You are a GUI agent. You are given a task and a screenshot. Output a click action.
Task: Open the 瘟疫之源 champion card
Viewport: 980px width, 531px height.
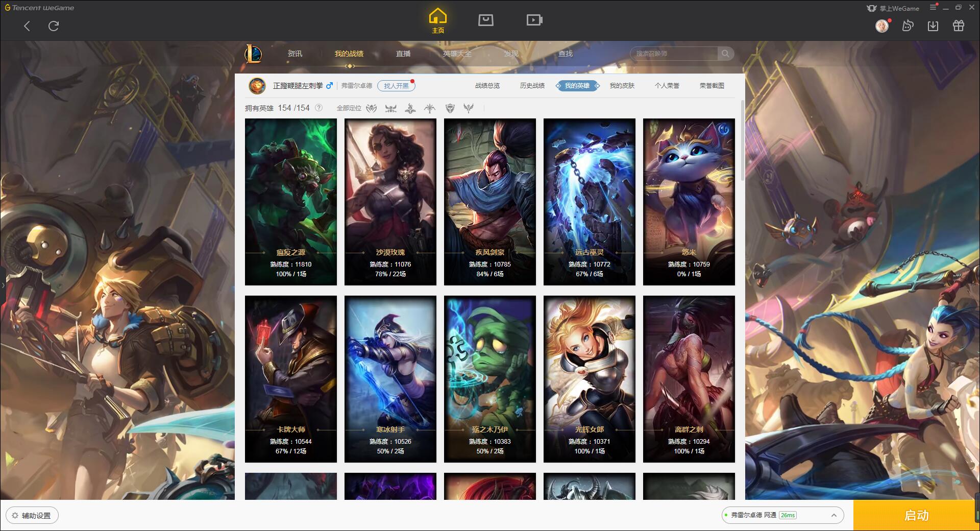(x=291, y=202)
